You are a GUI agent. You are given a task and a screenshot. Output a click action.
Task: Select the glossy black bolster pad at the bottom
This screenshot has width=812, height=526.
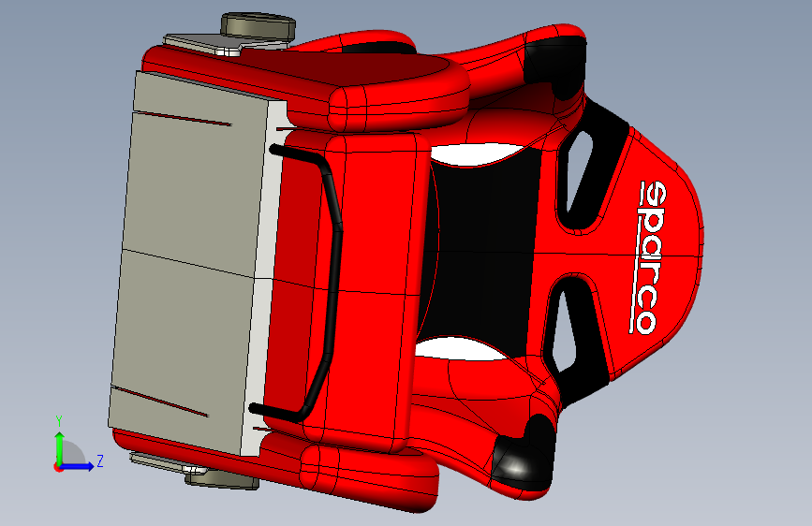click(x=523, y=456)
